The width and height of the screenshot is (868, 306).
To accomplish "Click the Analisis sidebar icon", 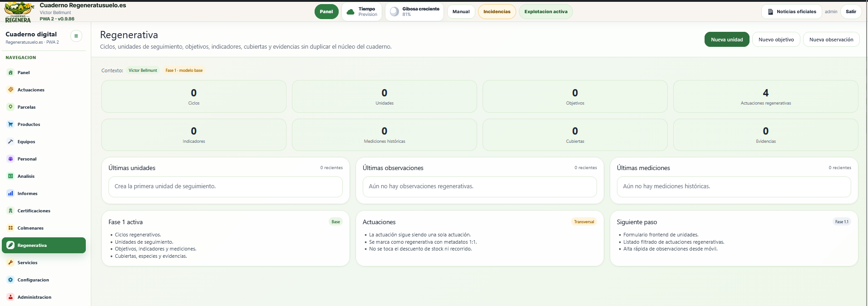I will pos(10,176).
